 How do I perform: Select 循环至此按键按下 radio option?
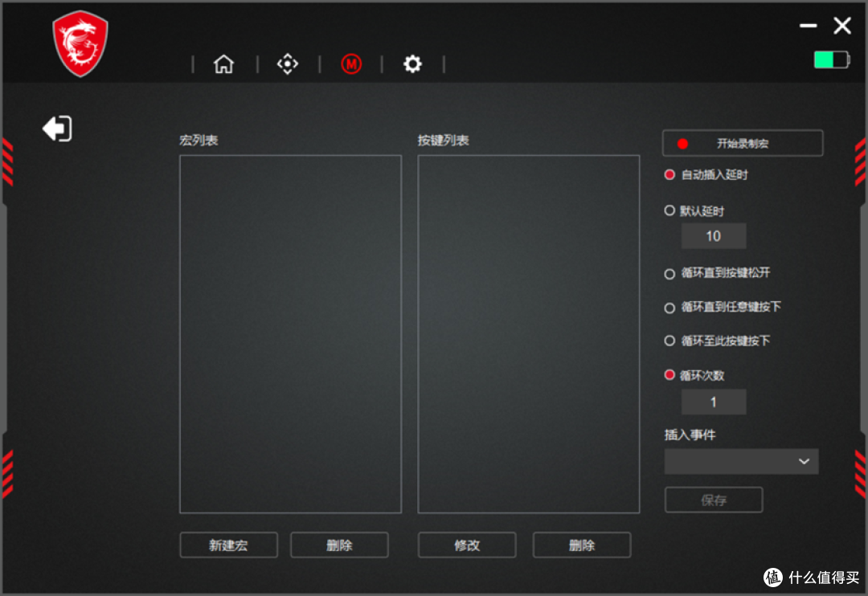[669, 341]
